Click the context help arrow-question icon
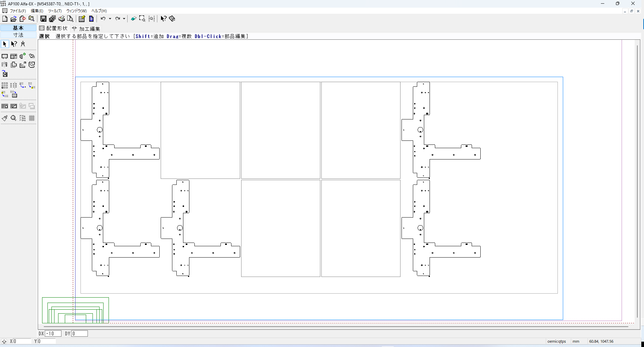Screen dimensions: 644x347 click(163, 19)
